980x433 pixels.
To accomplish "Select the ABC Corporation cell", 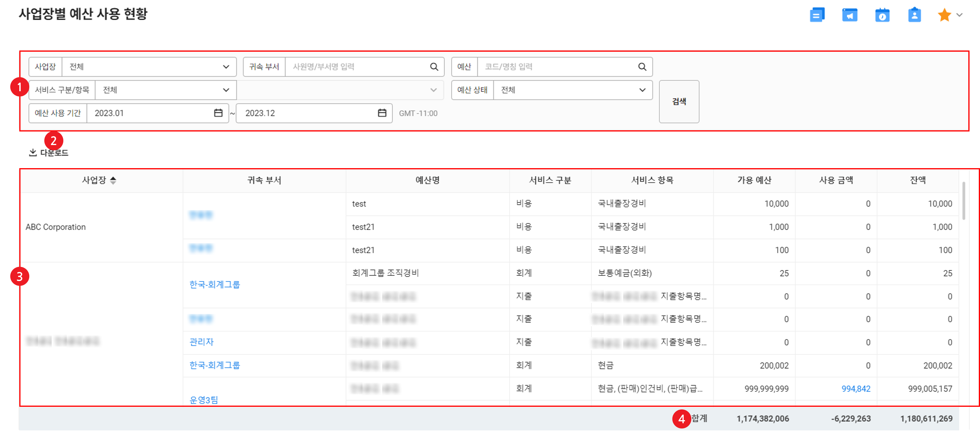I will click(x=101, y=227).
